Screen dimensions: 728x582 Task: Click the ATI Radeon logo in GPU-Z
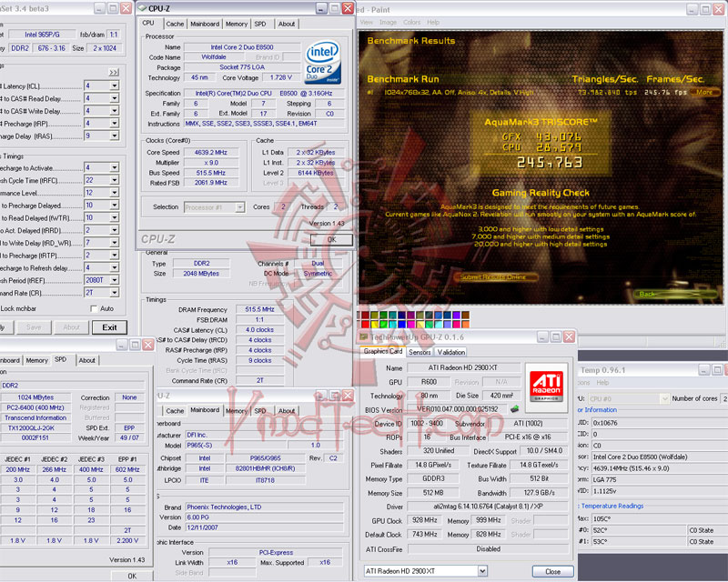(x=546, y=387)
